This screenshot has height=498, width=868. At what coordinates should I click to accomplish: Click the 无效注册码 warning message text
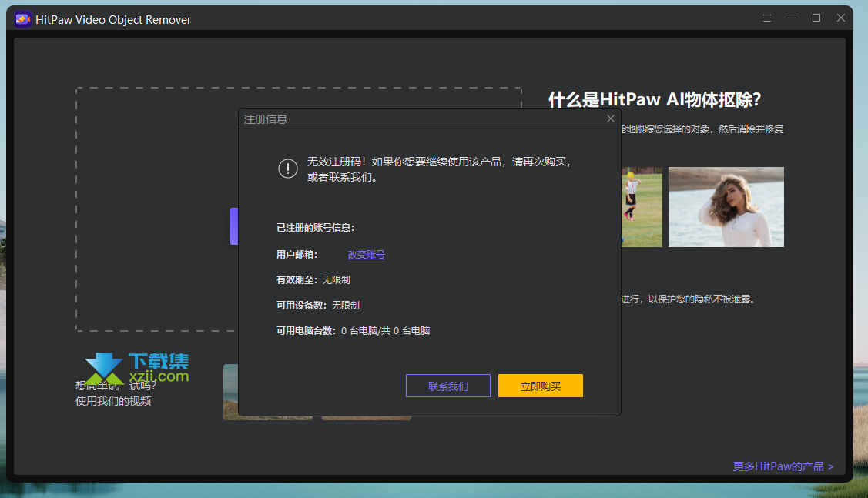pyautogui.click(x=439, y=169)
